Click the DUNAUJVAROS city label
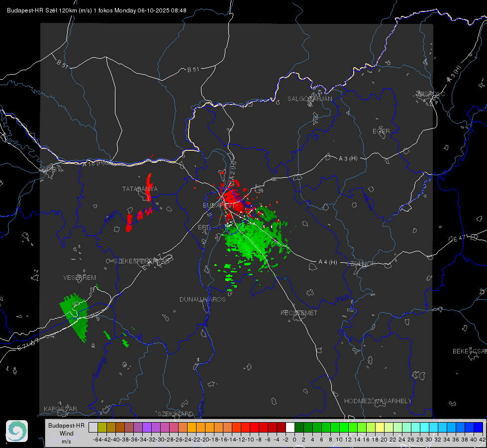This screenshot has width=487, height=448. pyautogui.click(x=202, y=299)
